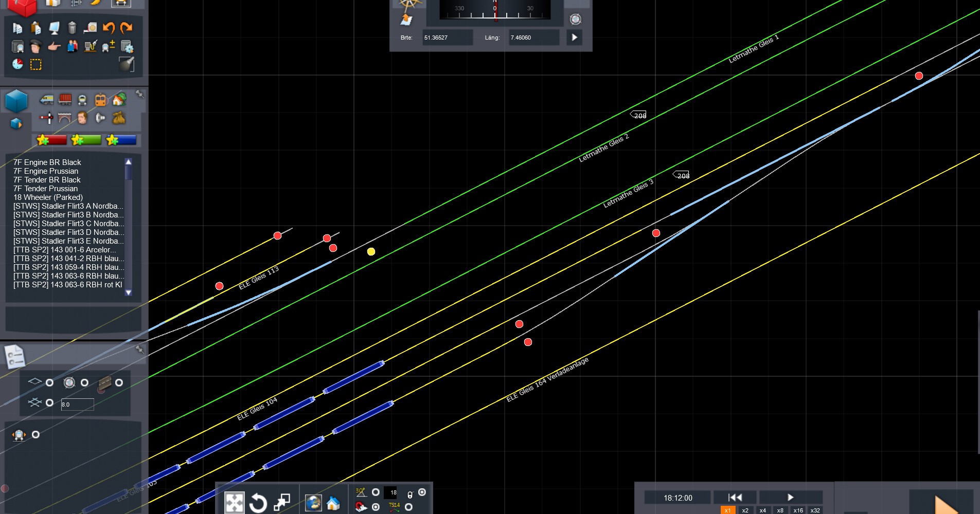
Task: Click the blue-roof home icon
Action: 333,503
